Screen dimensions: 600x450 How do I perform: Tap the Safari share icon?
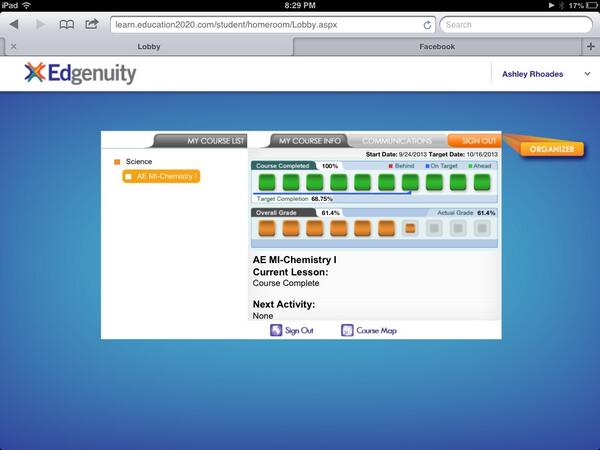(x=91, y=24)
